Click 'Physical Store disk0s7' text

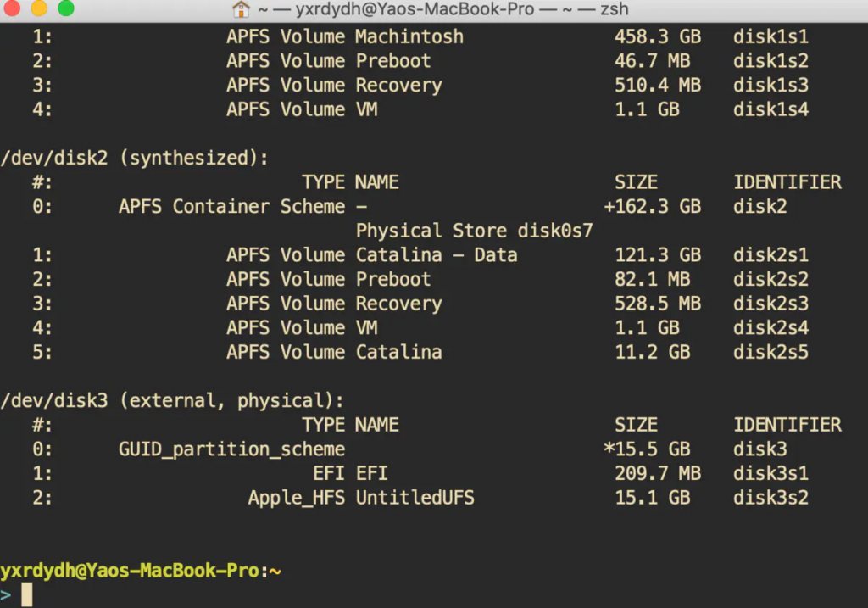point(474,231)
